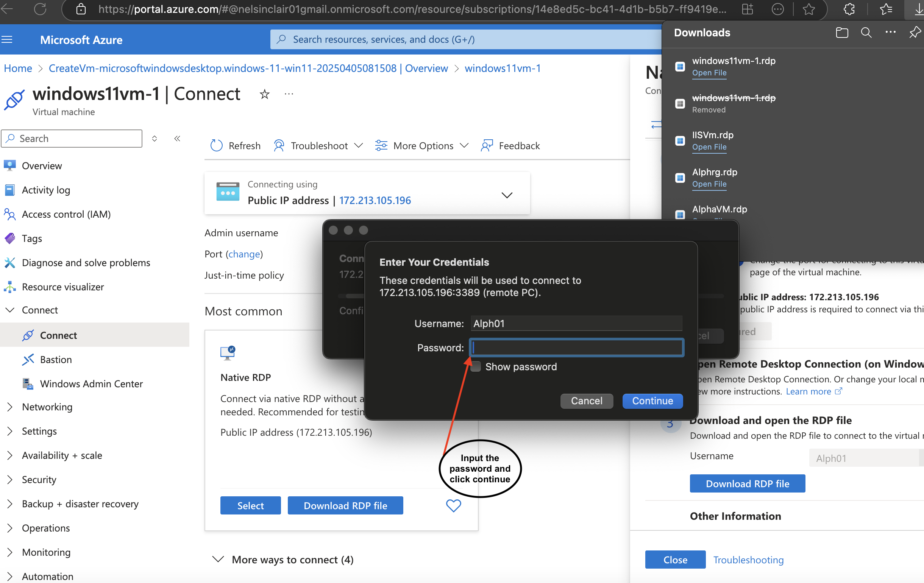Viewport: 924px width, 583px height.
Task: Click the site lock icon in address bar
Action: tap(81, 9)
